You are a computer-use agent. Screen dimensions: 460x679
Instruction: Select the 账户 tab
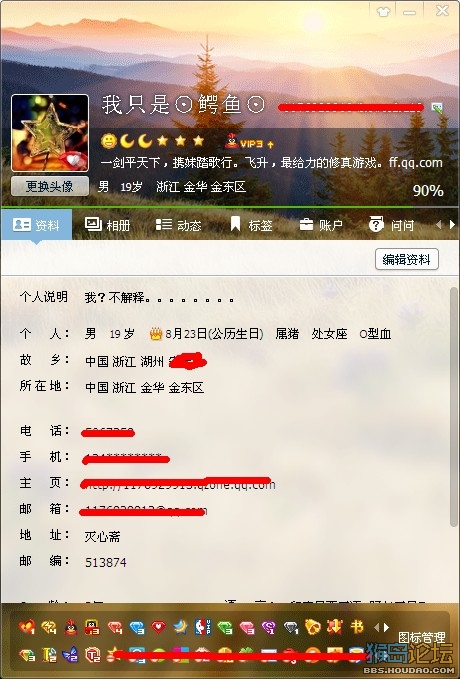(321, 225)
